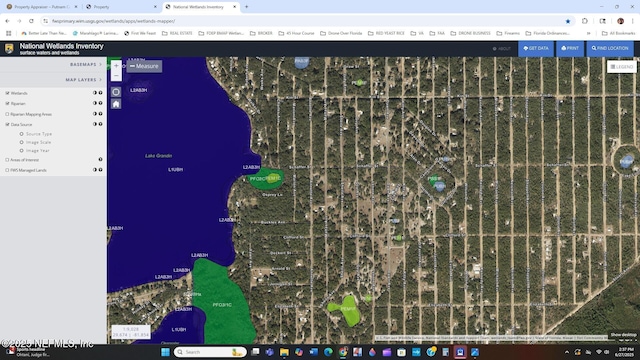Open the Legend panel
The height and width of the screenshot is (360, 640).
tap(622, 67)
